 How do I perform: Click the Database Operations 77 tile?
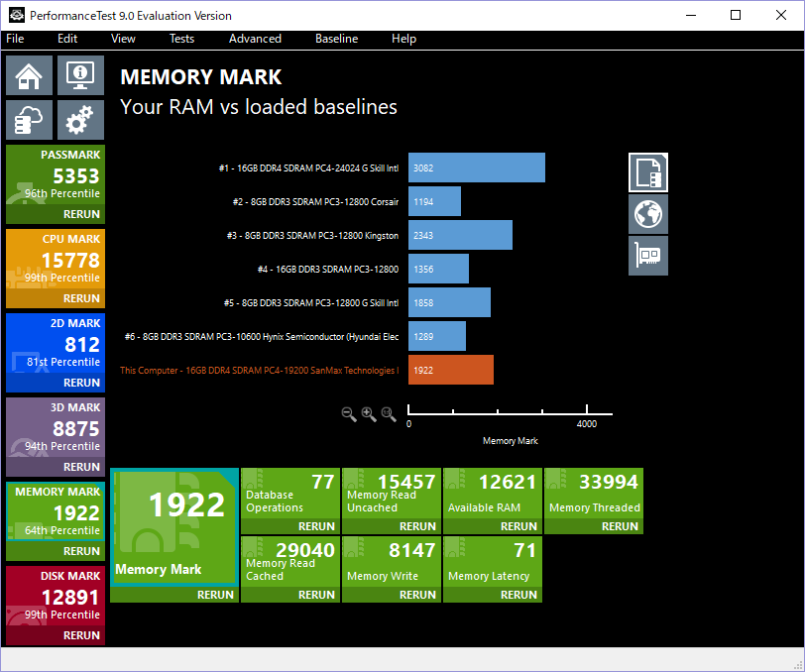(290, 493)
